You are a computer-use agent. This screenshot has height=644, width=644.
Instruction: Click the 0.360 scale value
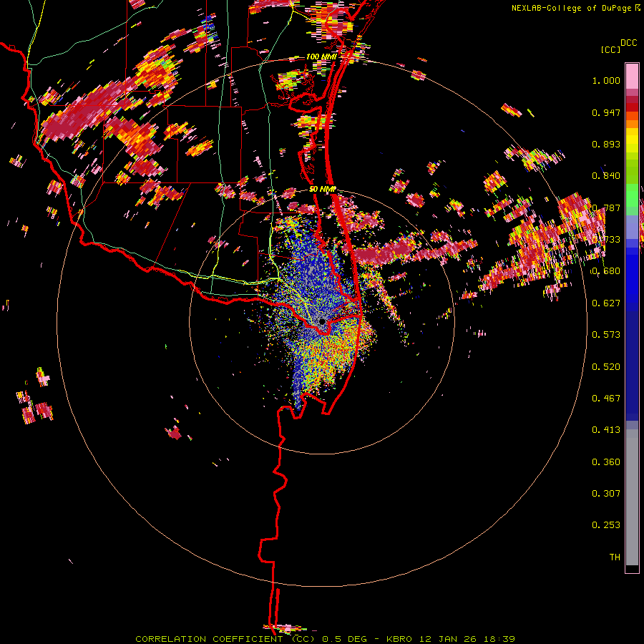[606, 462]
